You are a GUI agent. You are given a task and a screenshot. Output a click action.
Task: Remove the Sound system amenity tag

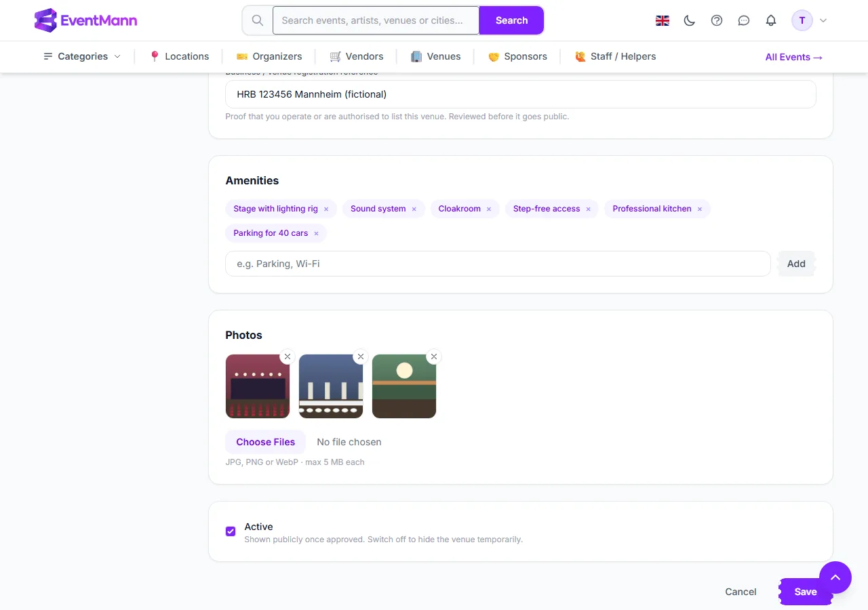click(414, 209)
